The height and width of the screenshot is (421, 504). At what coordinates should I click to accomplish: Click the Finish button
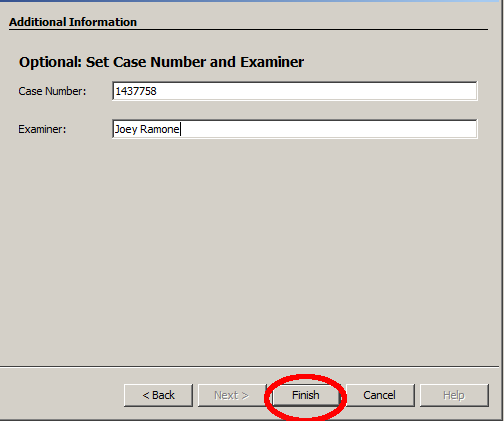(306, 395)
